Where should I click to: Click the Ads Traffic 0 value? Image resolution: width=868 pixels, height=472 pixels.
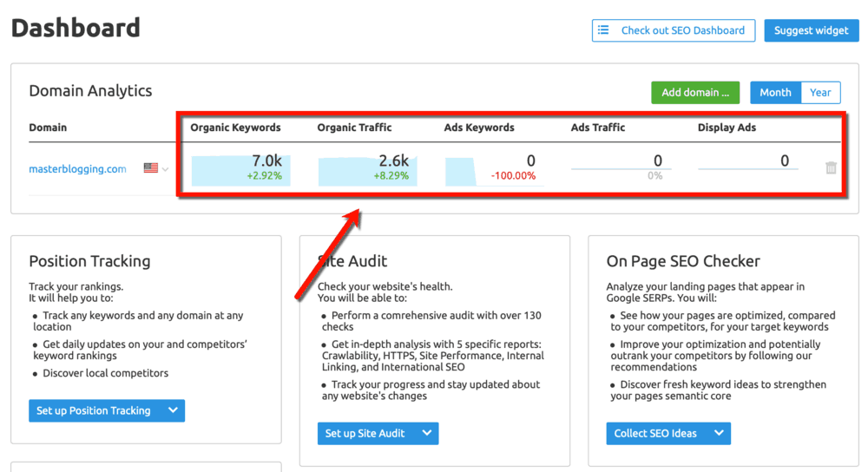(658, 161)
